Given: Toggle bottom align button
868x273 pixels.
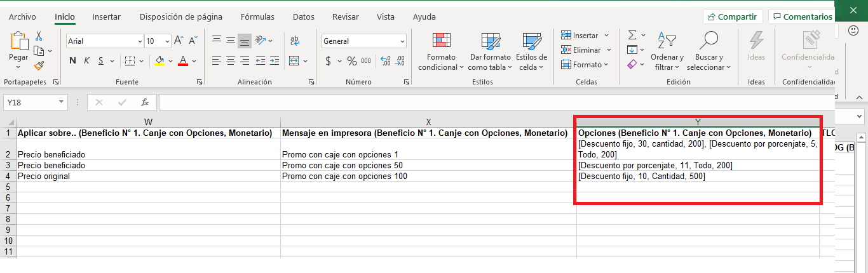Looking at the screenshot, I should point(244,41).
